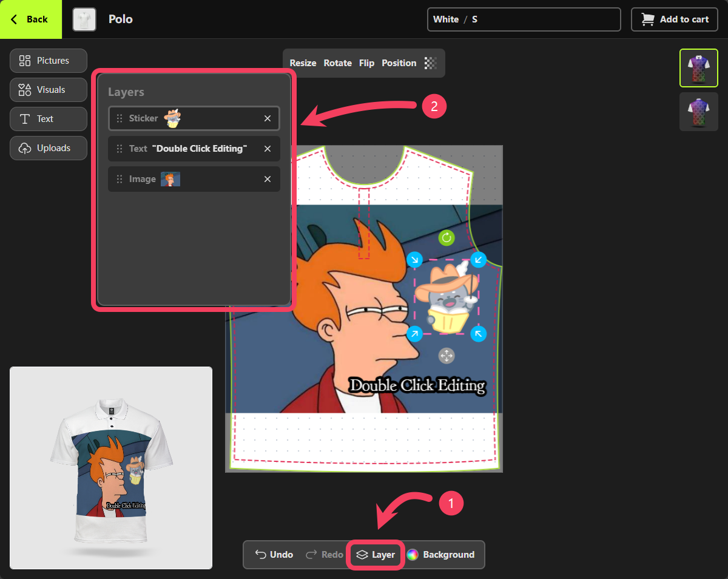728x579 pixels.
Task: Select the Sticker layer row
Action: click(x=194, y=118)
